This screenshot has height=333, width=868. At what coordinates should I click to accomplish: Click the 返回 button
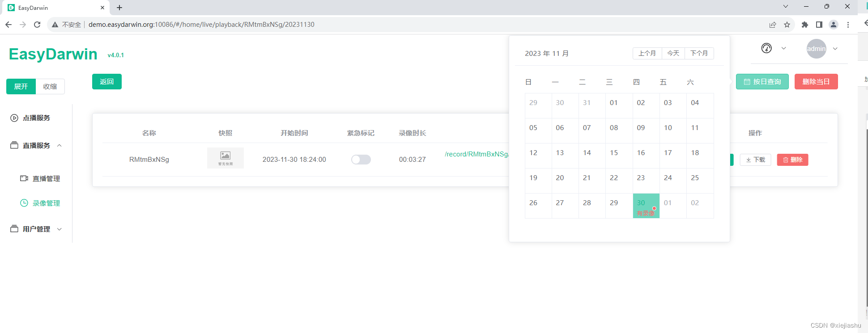[107, 82]
